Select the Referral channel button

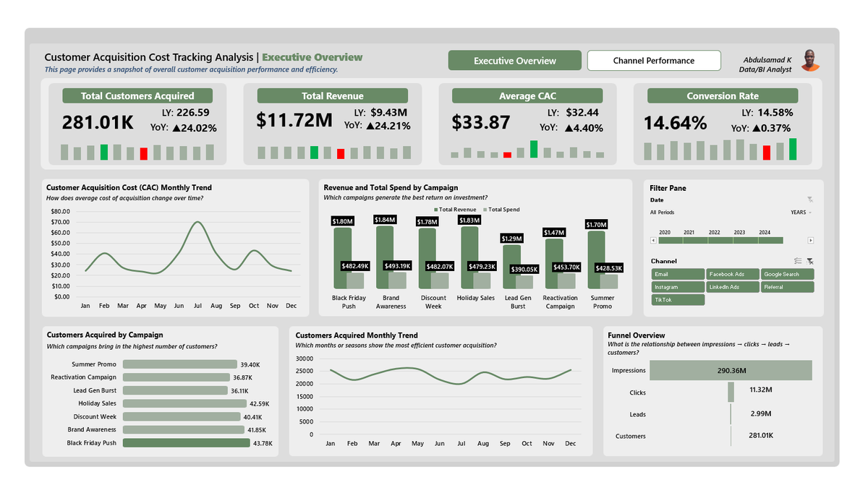(x=788, y=287)
